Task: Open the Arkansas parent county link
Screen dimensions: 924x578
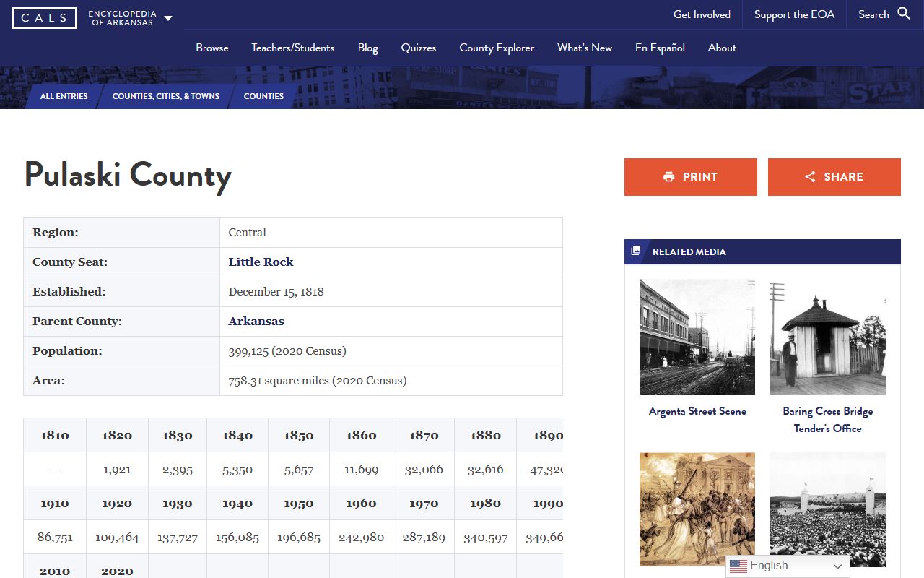Action: pos(256,322)
